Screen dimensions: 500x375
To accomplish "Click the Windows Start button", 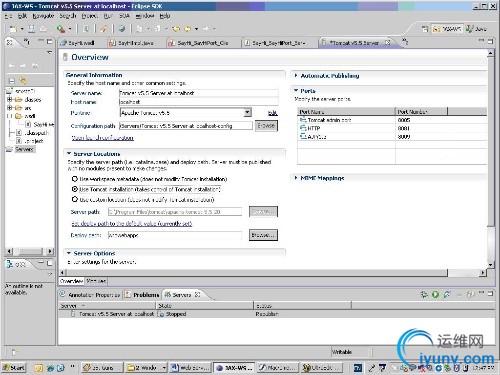I will point(14,368).
